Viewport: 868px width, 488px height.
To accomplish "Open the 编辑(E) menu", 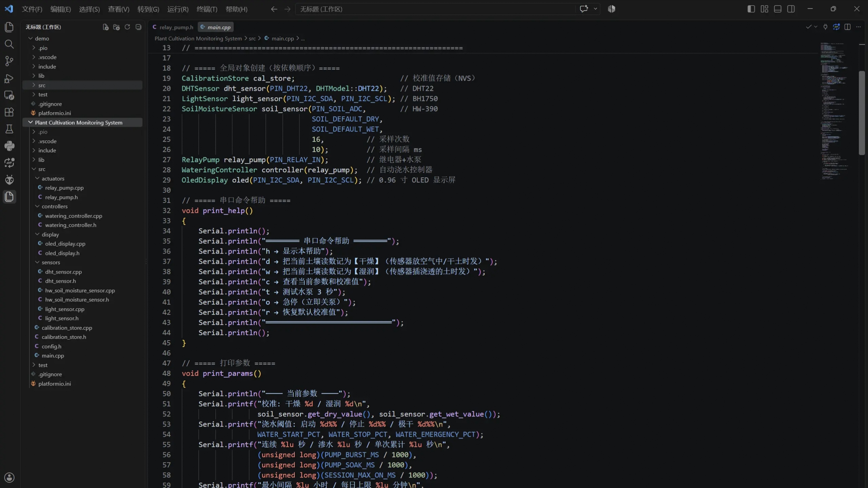I will [60, 9].
